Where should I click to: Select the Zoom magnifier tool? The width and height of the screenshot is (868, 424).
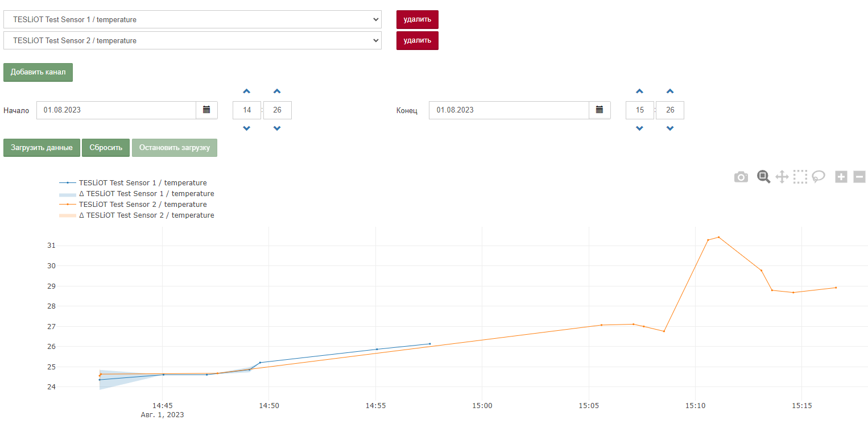click(763, 177)
